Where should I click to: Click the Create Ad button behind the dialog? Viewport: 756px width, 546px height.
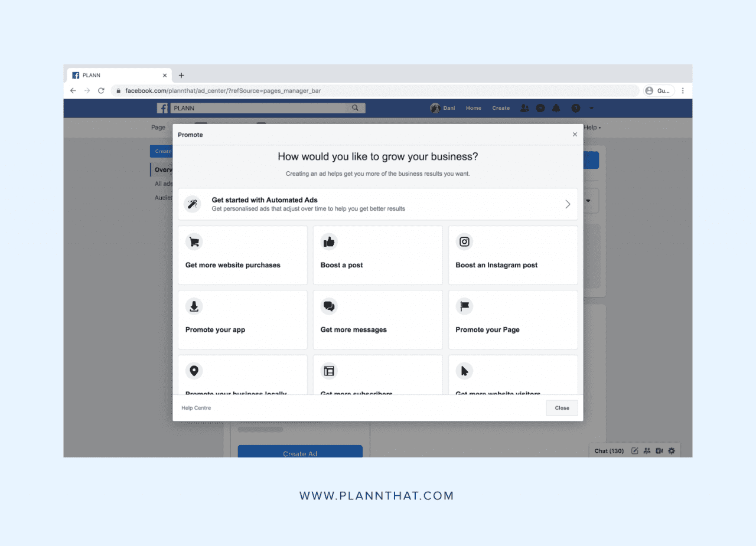(300, 452)
